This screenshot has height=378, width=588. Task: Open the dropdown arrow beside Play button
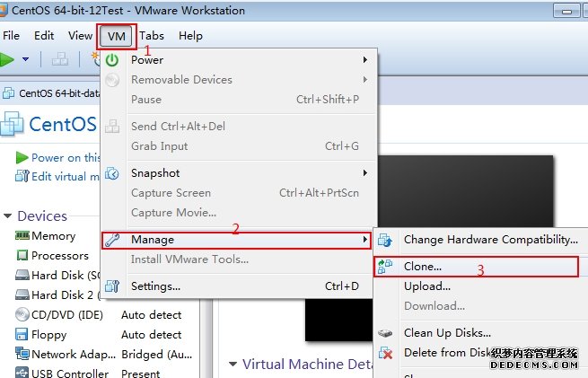(26, 60)
